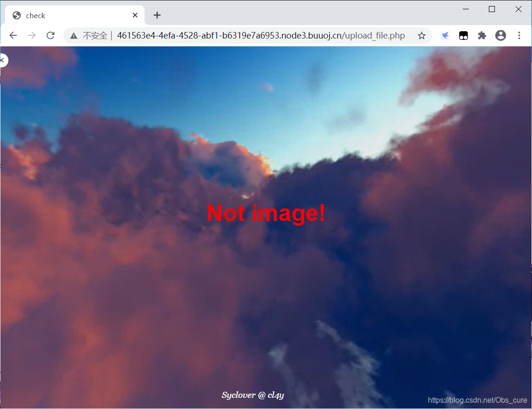Click the round X button on page
Image resolution: width=532 pixels, height=409 pixels.
[2, 60]
